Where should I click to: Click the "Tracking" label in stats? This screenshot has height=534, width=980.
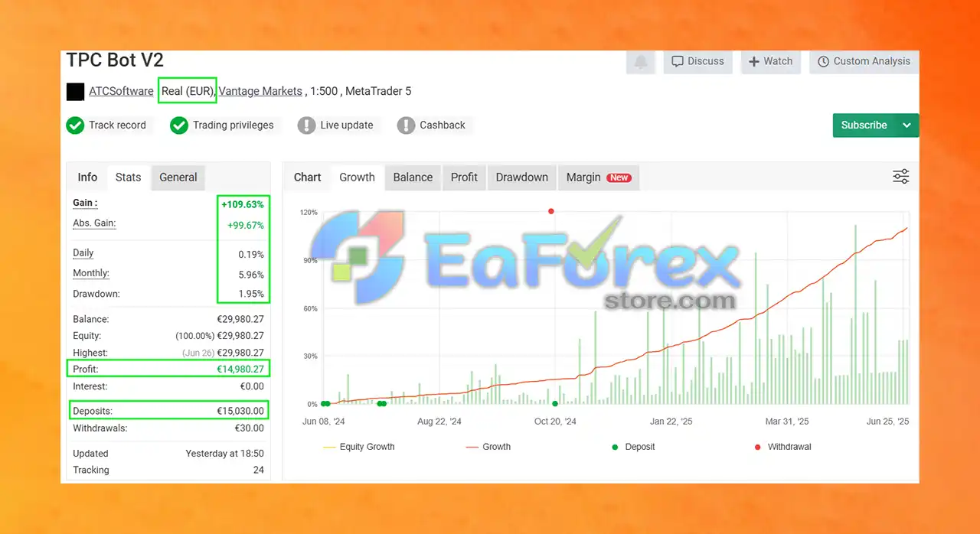(x=91, y=470)
